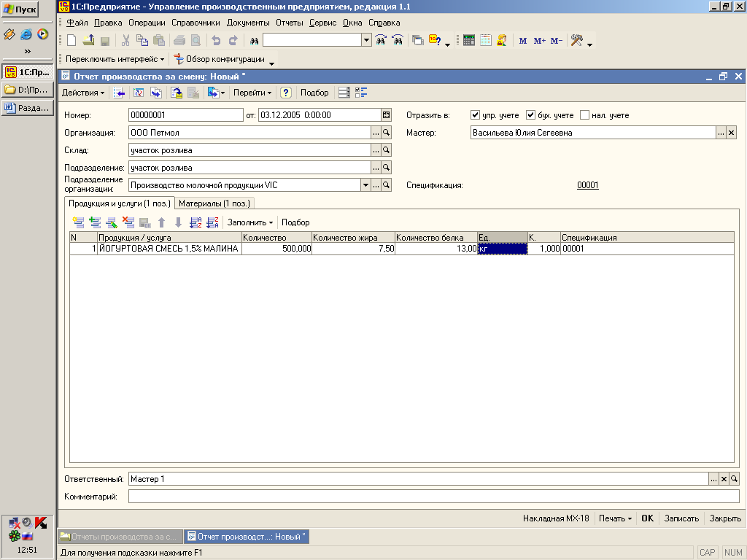This screenshot has width=747, height=560.
Task: Click Обзор конфигурации button
Action: click(219, 59)
